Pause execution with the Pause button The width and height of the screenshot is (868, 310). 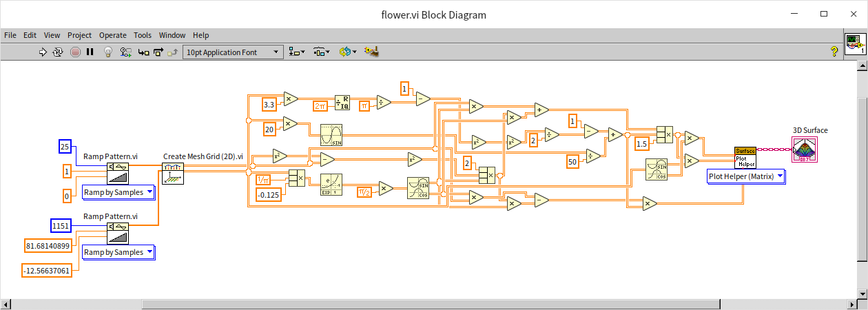(90, 52)
